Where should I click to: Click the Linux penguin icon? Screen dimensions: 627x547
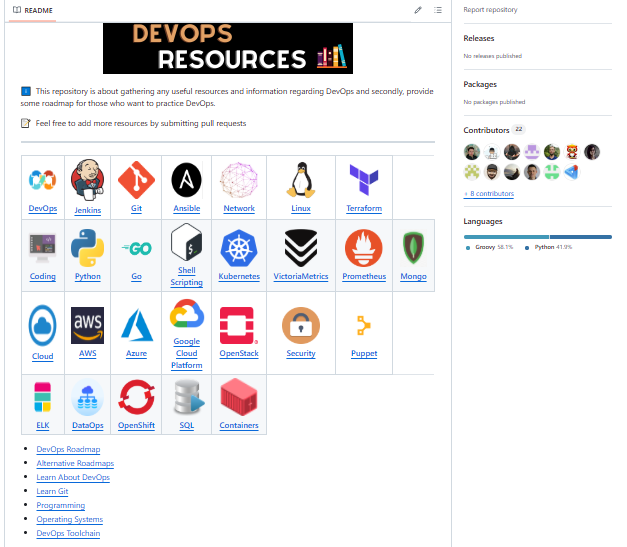coord(301,180)
